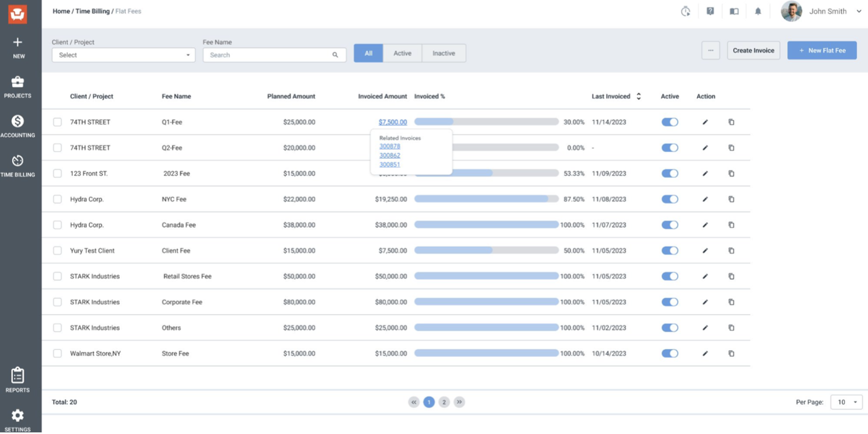Switch to the Inactive filter tab
The image size is (868, 434).
444,53
